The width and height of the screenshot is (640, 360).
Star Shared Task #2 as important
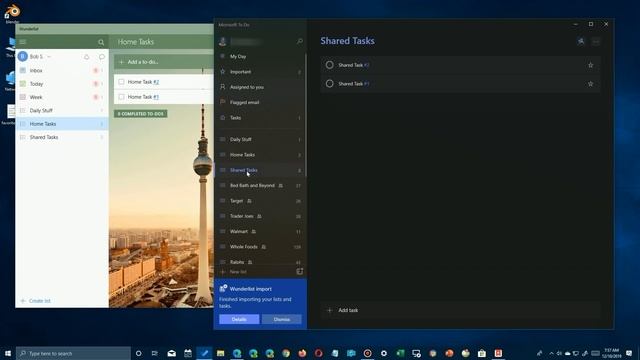(590, 65)
